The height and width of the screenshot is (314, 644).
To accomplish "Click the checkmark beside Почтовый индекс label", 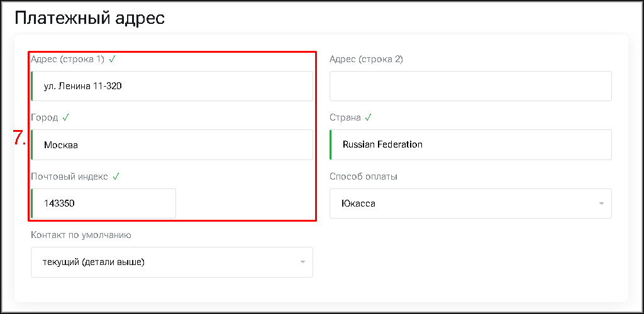I will coord(116,176).
